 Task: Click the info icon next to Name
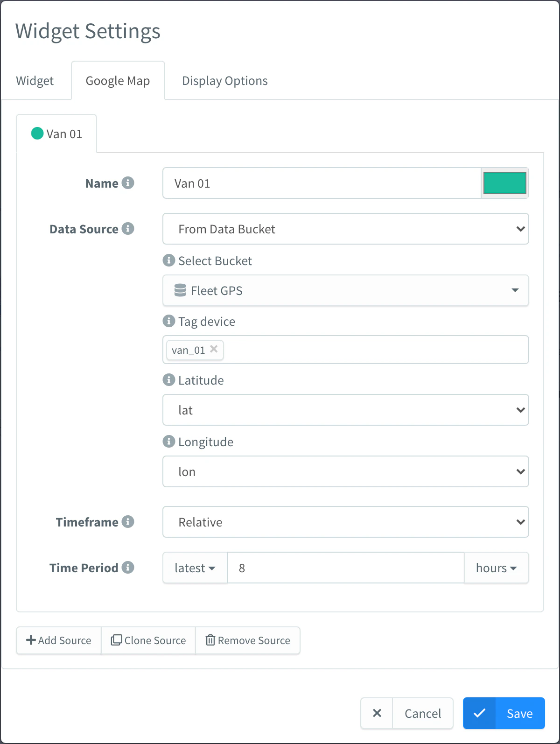[x=128, y=183]
